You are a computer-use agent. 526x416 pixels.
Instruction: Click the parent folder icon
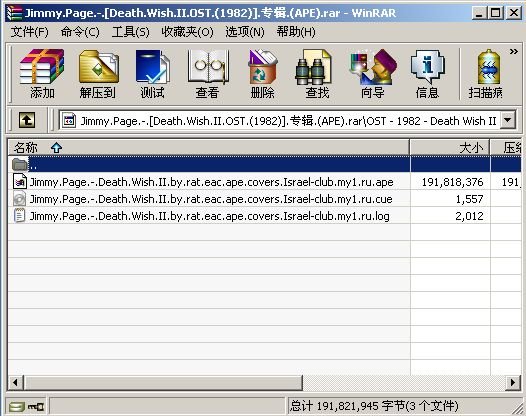point(19,164)
